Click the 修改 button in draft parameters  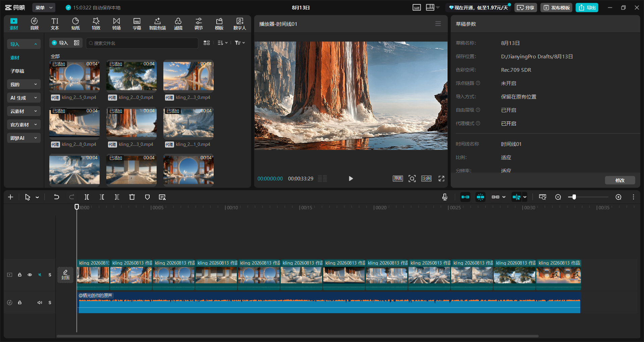click(x=620, y=180)
